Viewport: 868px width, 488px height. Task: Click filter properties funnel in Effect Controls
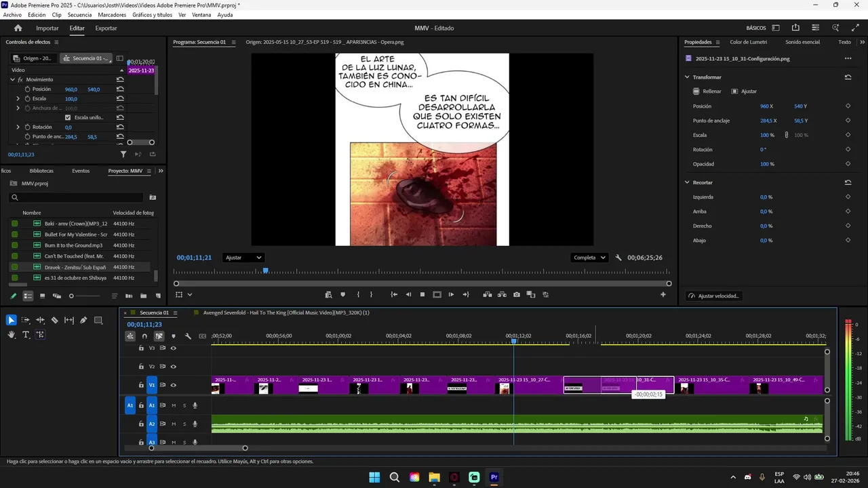pyautogui.click(x=123, y=155)
